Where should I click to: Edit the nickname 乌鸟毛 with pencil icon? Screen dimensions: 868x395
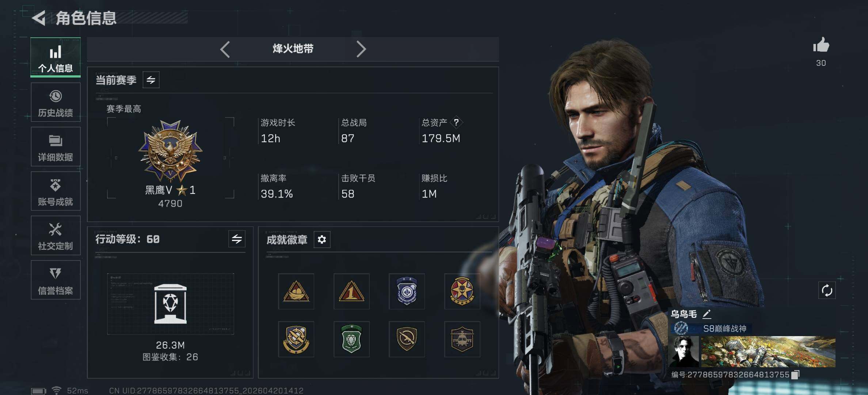click(707, 314)
